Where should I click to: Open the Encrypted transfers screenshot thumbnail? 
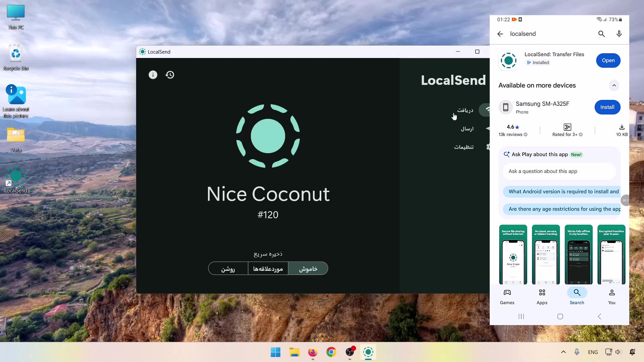tap(611, 254)
